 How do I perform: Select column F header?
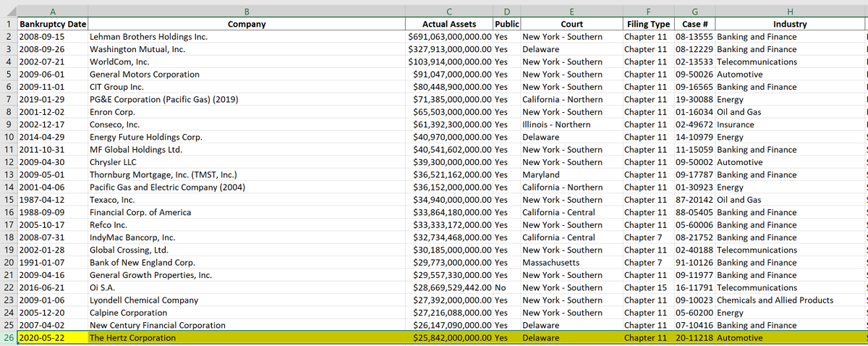click(648, 11)
